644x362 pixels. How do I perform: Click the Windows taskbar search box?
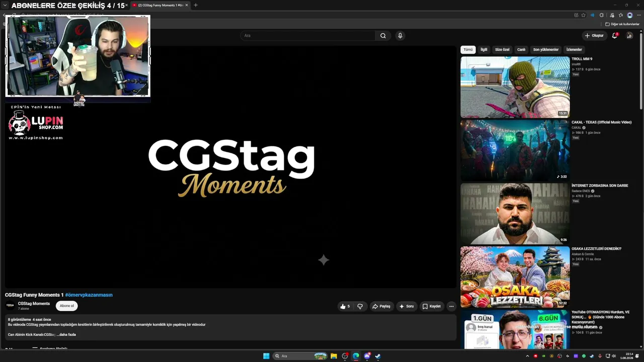pyautogui.click(x=301, y=356)
